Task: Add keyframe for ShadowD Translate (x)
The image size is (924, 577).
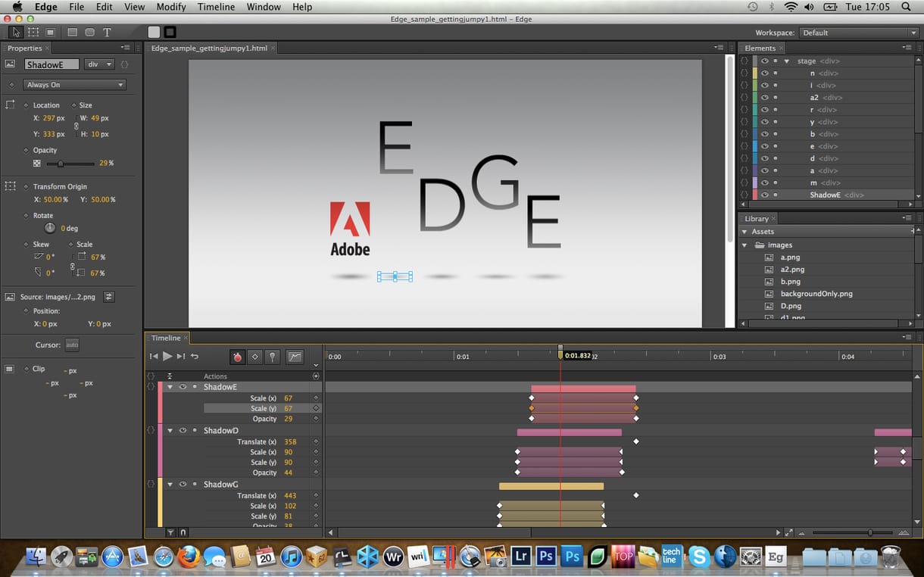Action: tap(317, 441)
